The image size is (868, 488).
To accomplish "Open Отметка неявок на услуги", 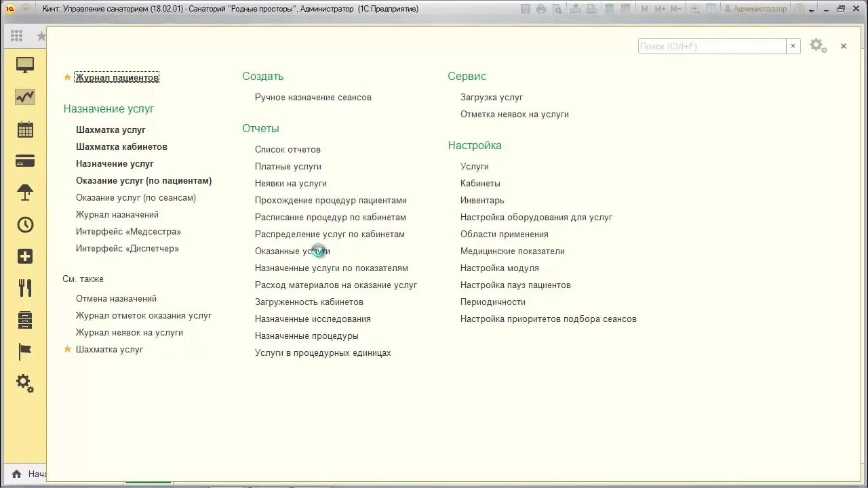I will tap(515, 114).
